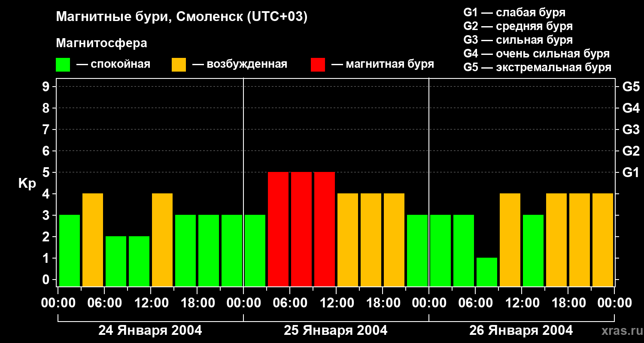Image resolution: width=644 pixels, height=343 pixels.
Task: Click the 18:00 time label for 26 Января
Action: [568, 303]
